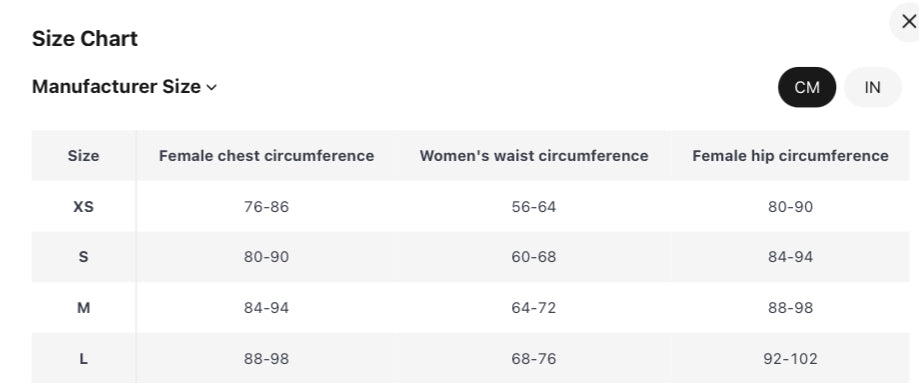The width and height of the screenshot is (919, 388).
Task: Click S waist value 60-68
Action: [533, 257]
